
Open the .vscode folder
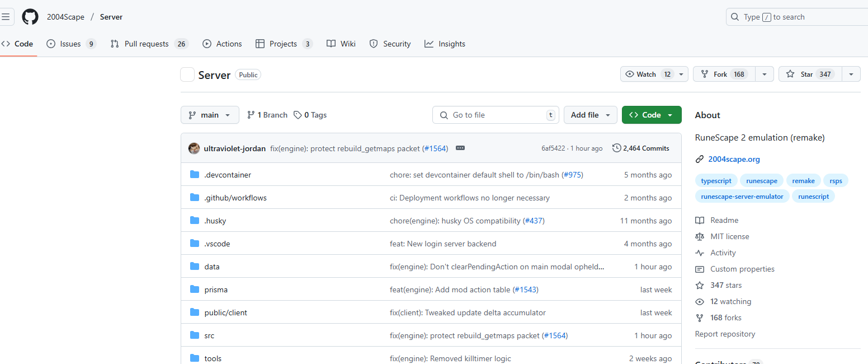[x=217, y=244]
